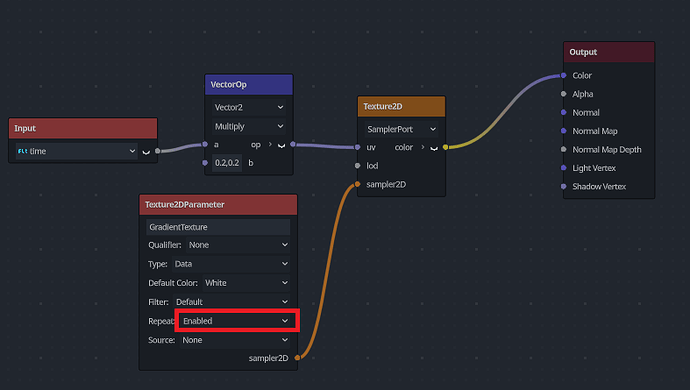
Task: Click the VectorOp op output port
Action: pos(293,144)
